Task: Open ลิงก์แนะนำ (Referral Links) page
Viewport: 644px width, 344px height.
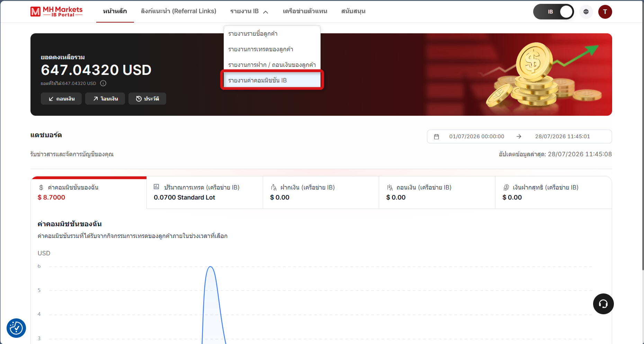Action: [178, 11]
